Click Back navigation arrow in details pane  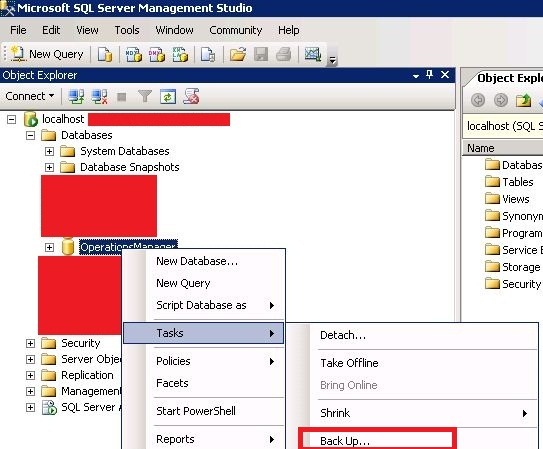pos(478,100)
